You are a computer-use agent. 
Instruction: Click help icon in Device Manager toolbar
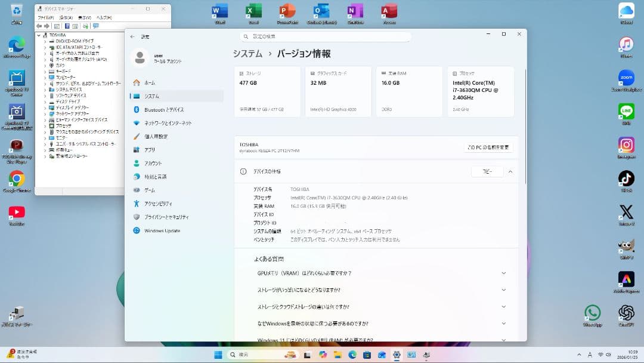67,26
